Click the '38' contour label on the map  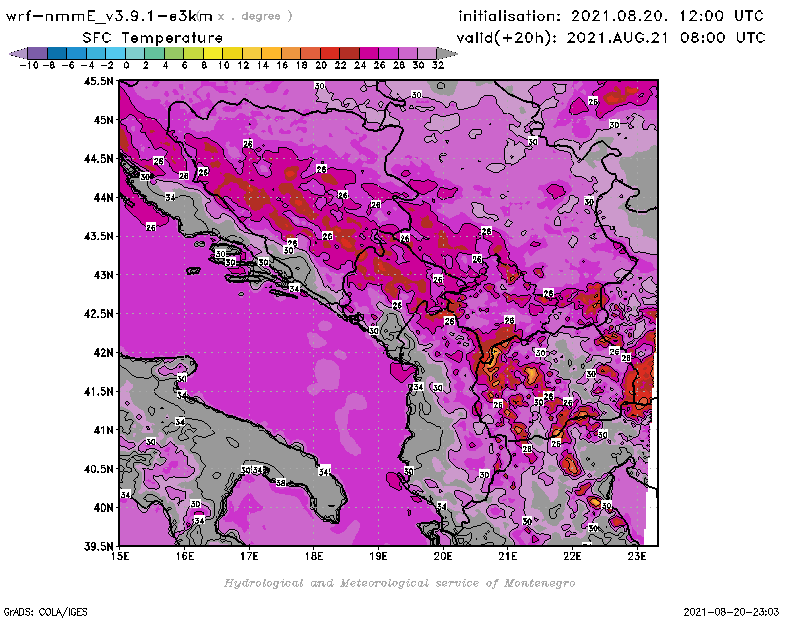pyautogui.click(x=281, y=483)
